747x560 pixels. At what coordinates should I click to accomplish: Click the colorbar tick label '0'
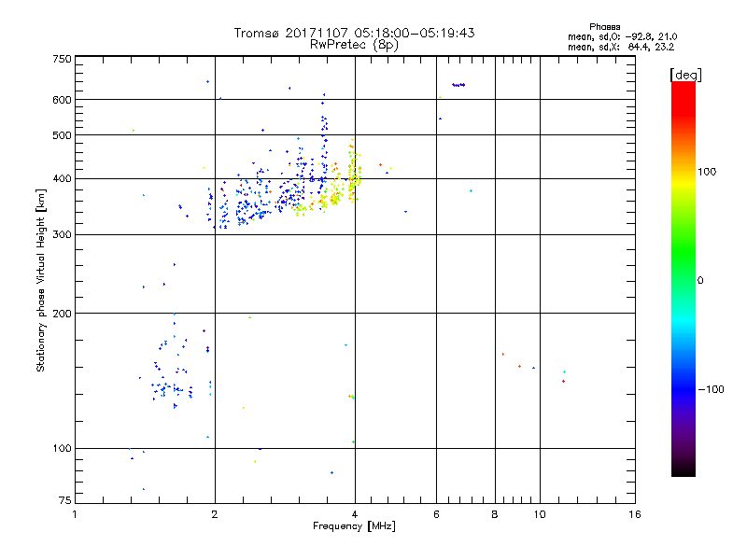pyautogui.click(x=700, y=281)
